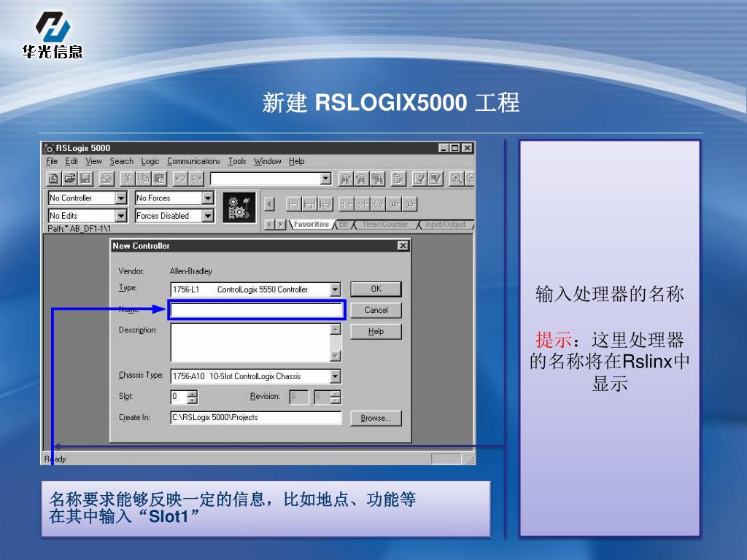Click the Zoom in magnifier icon
This screenshot has width=747, height=560.
point(457,179)
